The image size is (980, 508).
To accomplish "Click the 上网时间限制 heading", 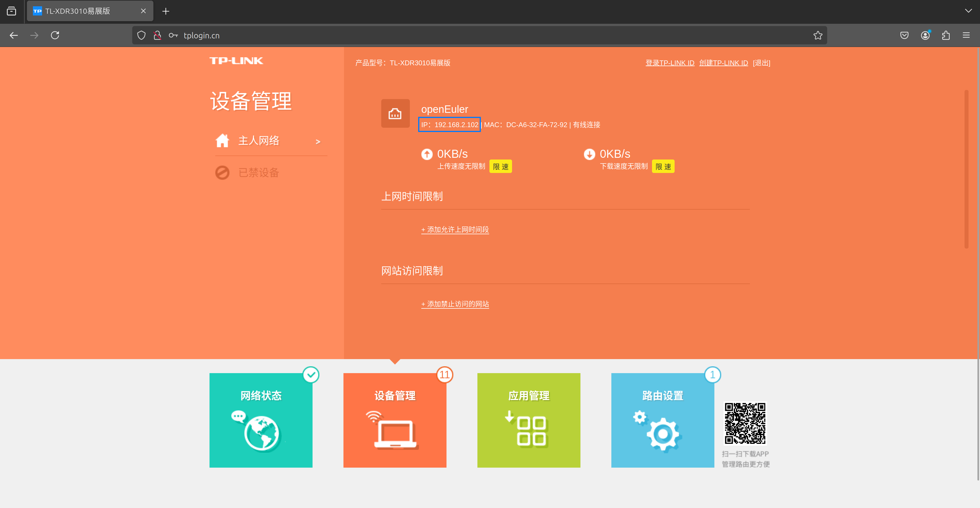I will (412, 197).
